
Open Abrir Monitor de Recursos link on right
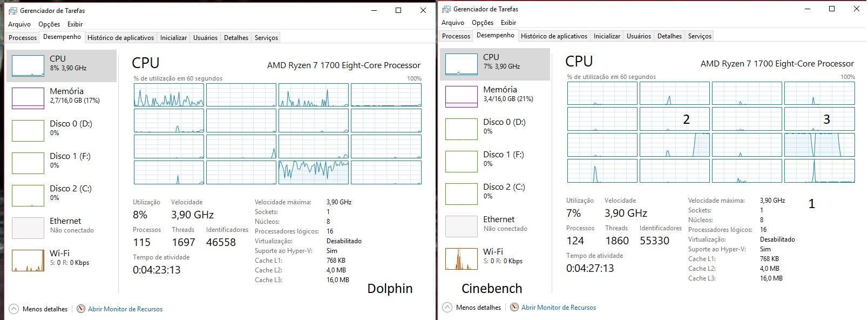pos(559,307)
